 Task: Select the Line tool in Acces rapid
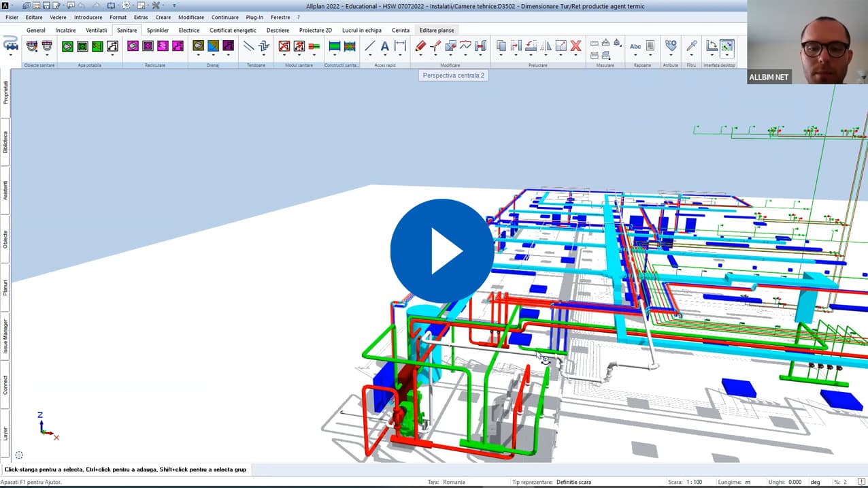pyautogui.click(x=369, y=46)
